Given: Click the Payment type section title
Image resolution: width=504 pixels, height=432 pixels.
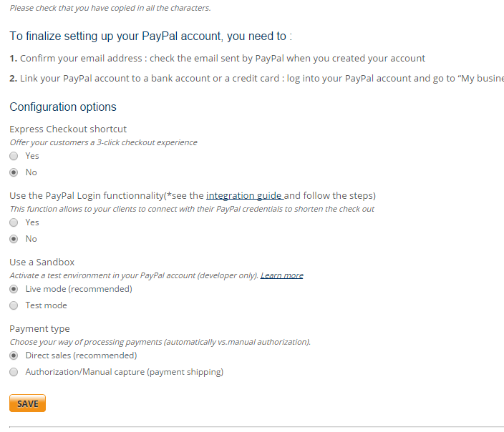Looking at the screenshot, I should (x=39, y=329).
